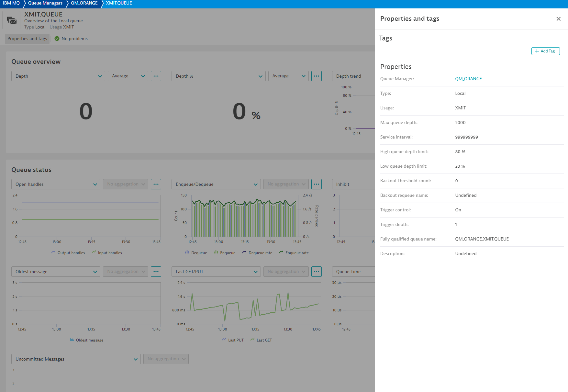Expand the Depth metric dropdown
568x392 pixels.
[x=58, y=76]
